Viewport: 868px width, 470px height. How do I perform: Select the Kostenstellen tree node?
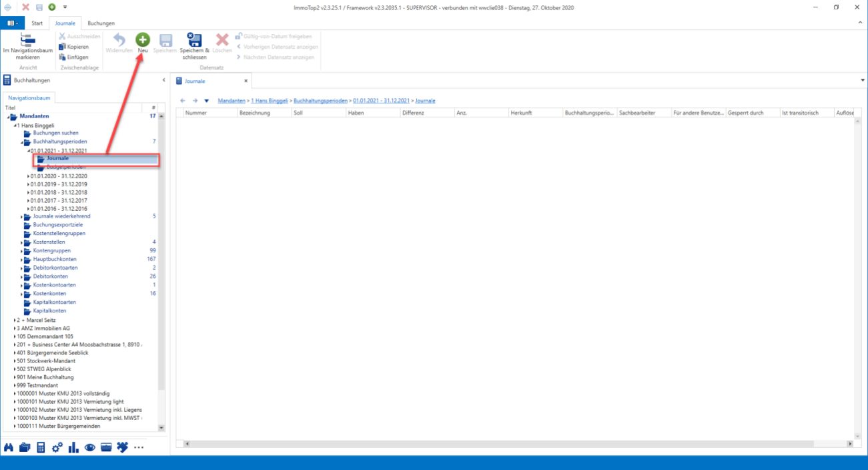point(49,242)
